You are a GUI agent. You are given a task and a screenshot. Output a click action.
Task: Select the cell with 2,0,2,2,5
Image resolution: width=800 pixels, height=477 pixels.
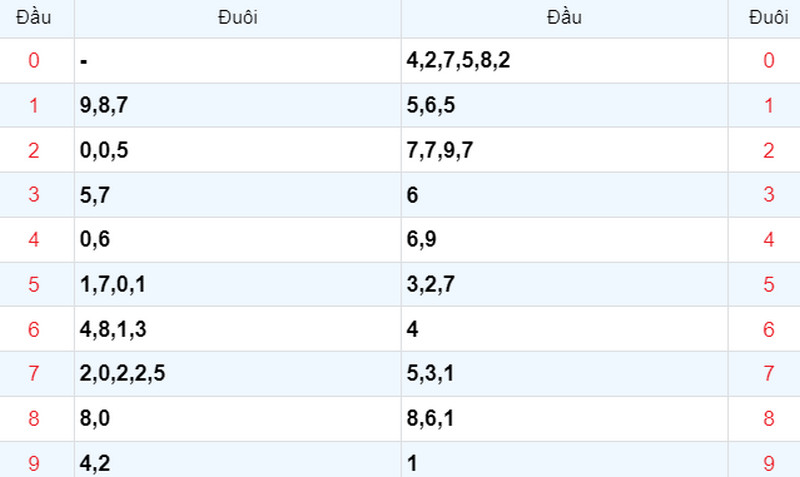coord(238,373)
